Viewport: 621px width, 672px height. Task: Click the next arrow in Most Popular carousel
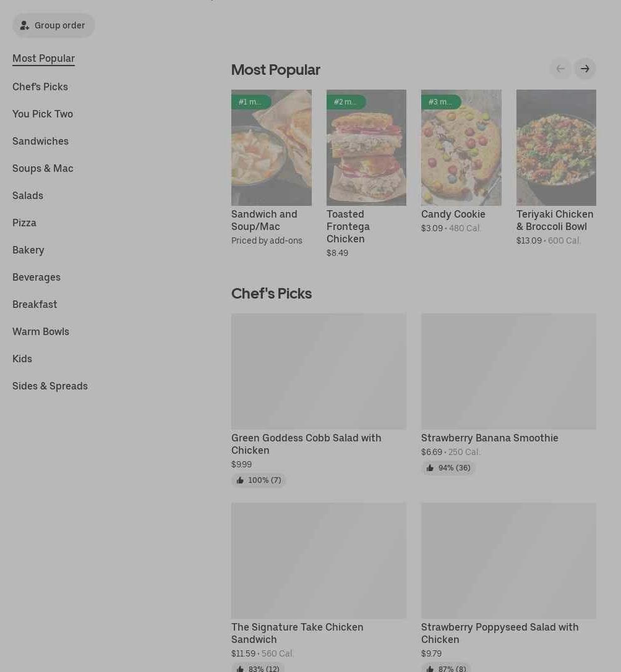pos(585,69)
